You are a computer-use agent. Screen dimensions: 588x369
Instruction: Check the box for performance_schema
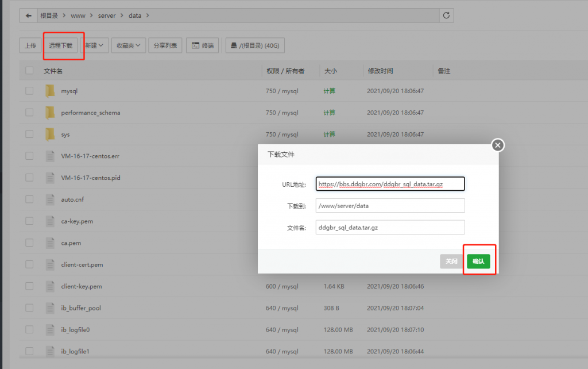29,113
